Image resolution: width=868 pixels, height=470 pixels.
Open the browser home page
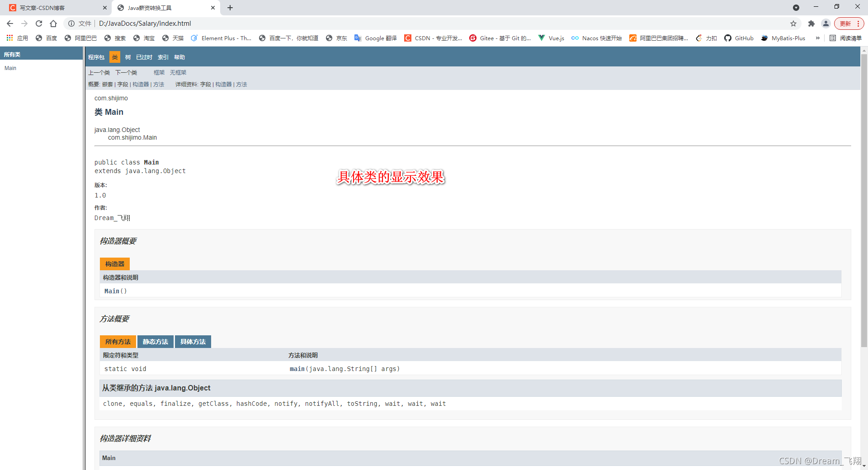(x=53, y=23)
